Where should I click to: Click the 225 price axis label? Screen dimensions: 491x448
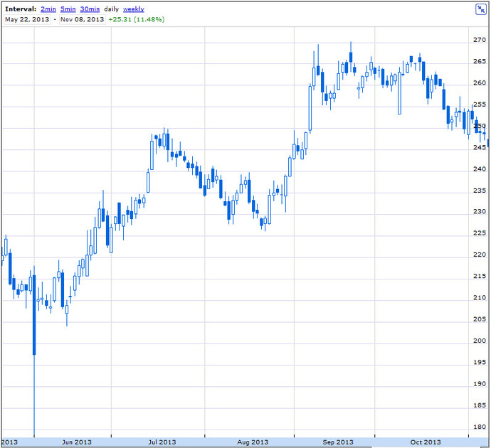coord(480,233)
